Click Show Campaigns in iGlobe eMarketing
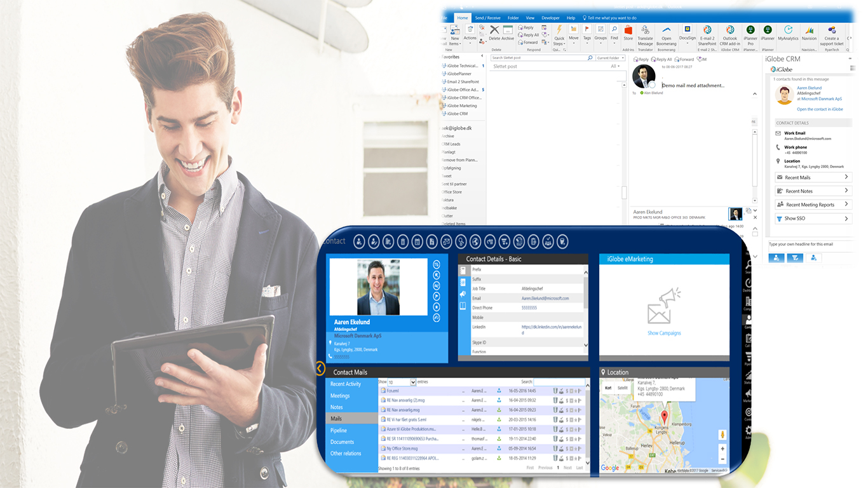The height and width of the screenshot is (488, 868). 664,333
